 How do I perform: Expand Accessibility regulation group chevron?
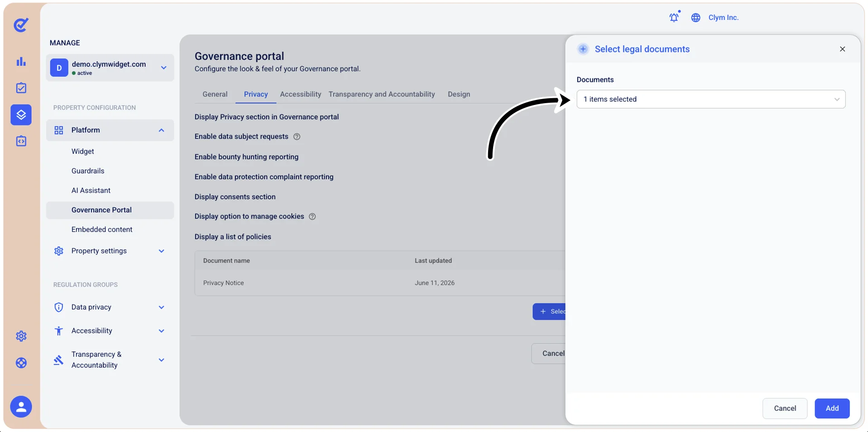(x=162, y=331)
